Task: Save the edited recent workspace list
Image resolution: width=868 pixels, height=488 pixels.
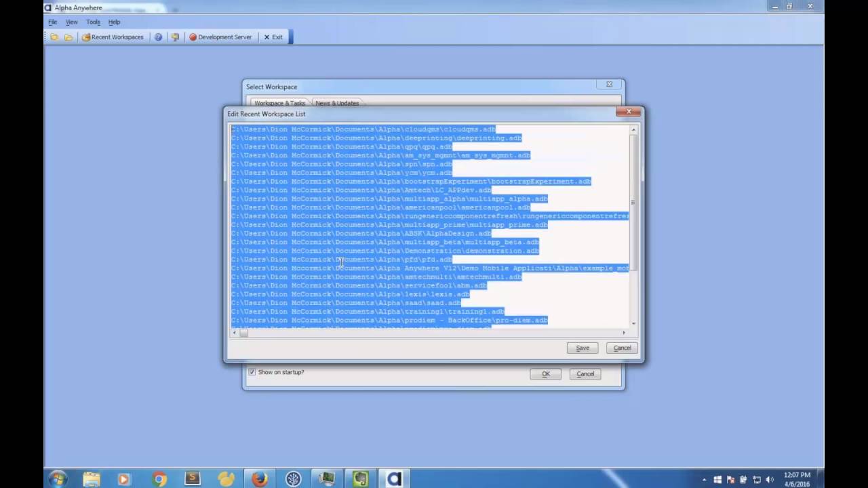Action: [x=583, y=348]
